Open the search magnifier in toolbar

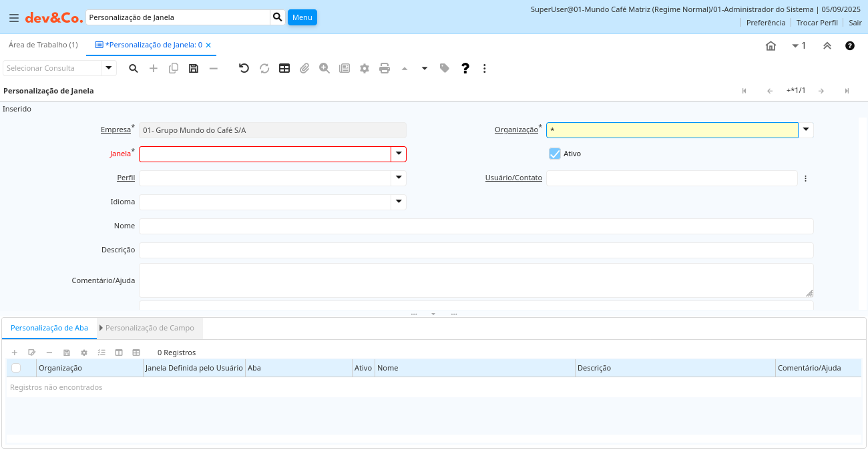coord(134,68)
